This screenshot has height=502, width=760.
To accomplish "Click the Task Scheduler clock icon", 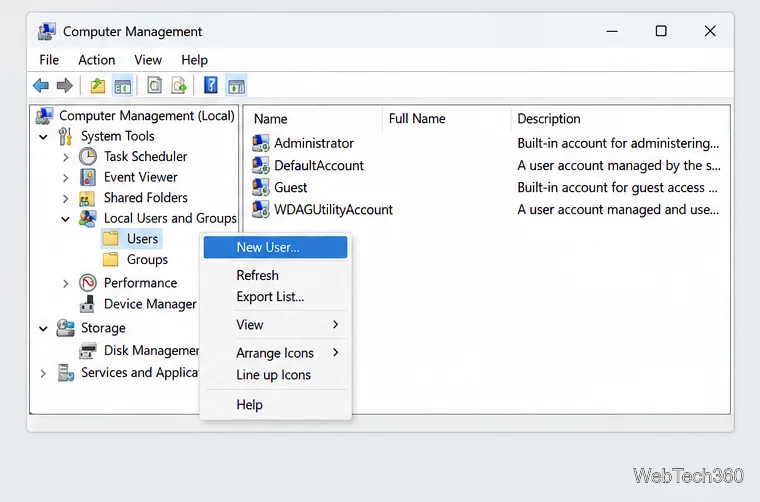I will click(x=88, y=157).
